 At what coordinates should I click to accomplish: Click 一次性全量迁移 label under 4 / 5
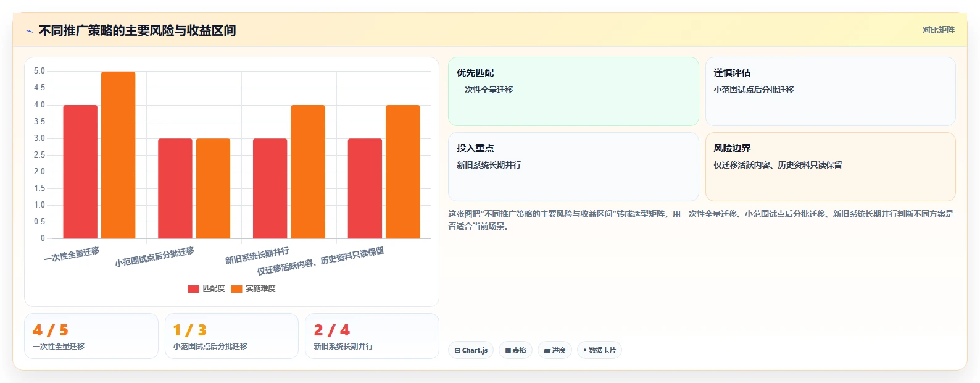click(x=59, y=347)
